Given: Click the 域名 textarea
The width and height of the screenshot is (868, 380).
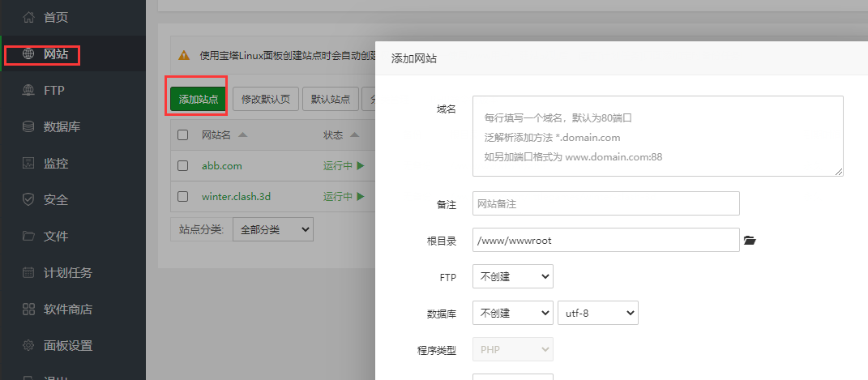Looking at the screenshot, I should (x=657, y=136).
